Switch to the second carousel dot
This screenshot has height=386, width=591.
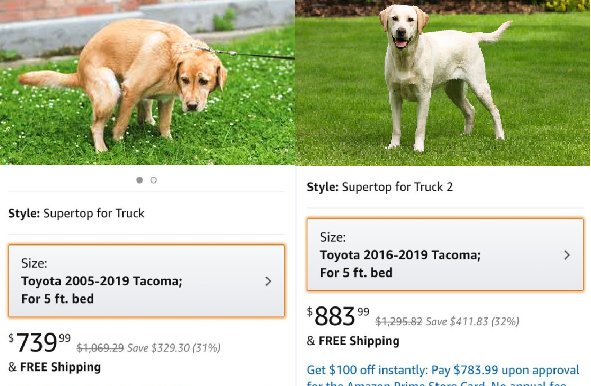point(154,180)
